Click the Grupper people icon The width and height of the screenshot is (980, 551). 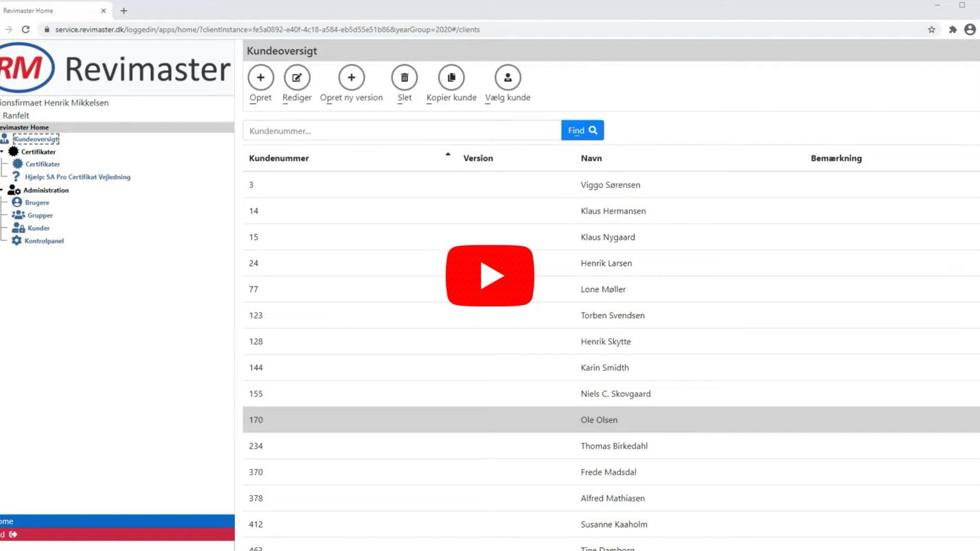(18, 215)
